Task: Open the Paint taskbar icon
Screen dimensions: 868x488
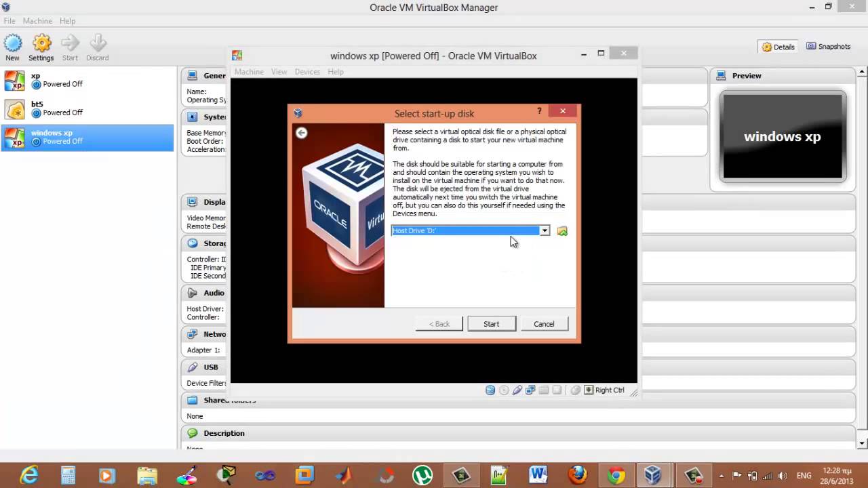Action: pos(186,475)
